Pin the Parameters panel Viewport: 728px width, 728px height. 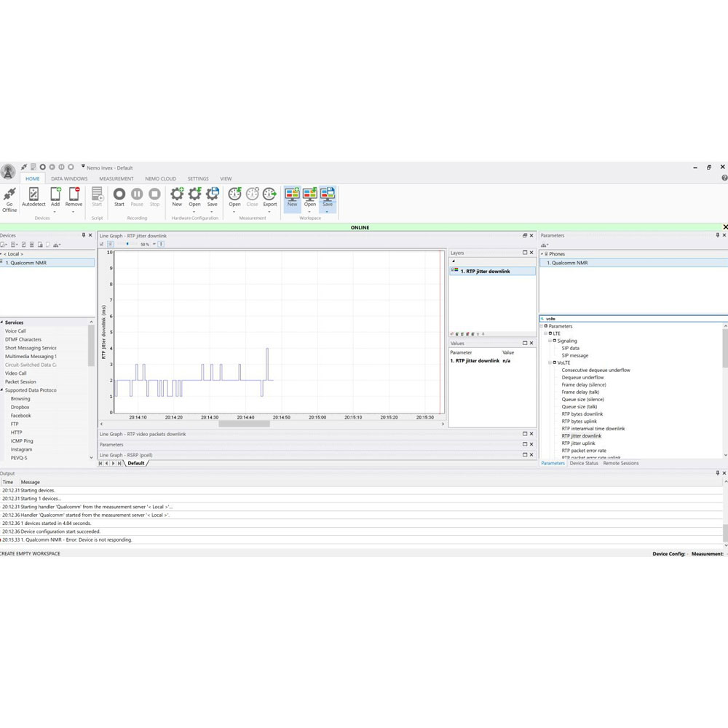click(716, 235)
